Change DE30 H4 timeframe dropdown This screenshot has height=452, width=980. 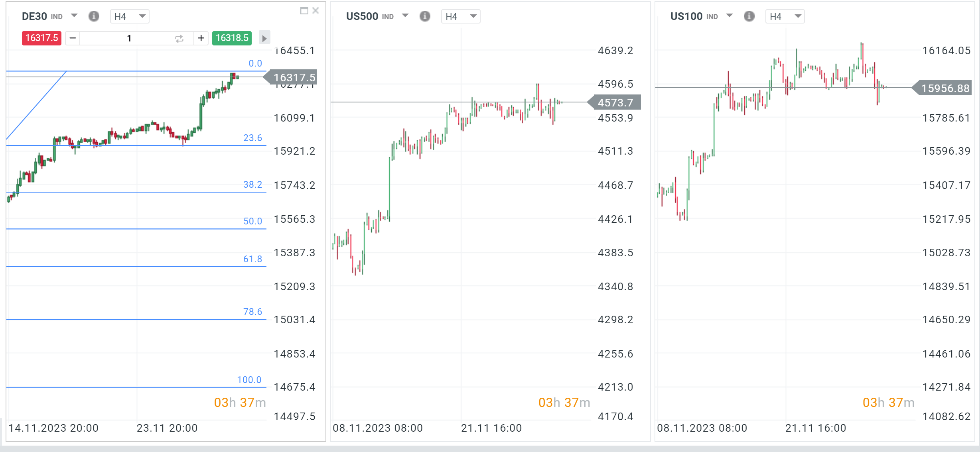click(x=130, y=16)
